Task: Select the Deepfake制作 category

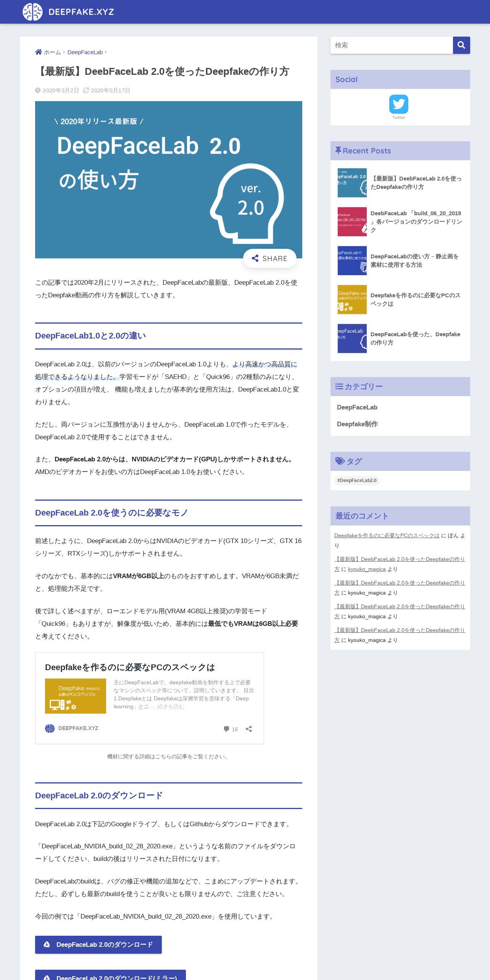Action: point(358,424)
